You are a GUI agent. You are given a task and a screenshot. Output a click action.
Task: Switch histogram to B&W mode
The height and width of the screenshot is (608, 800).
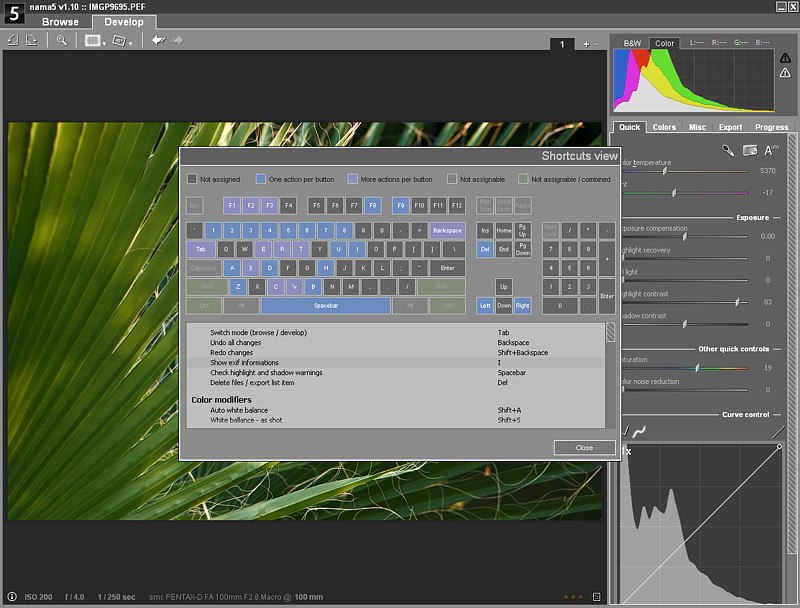click(x=632, y=44)
